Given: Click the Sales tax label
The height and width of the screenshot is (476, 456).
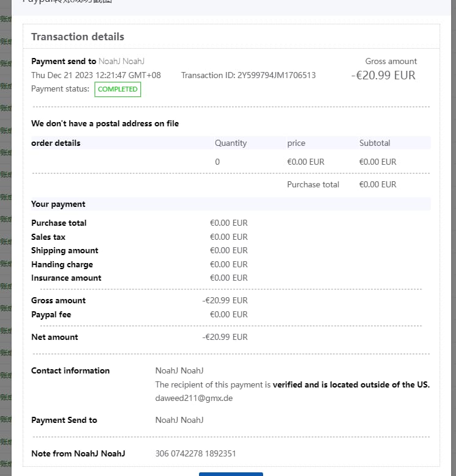Looking at the screenshot, I should coord(48,237).
